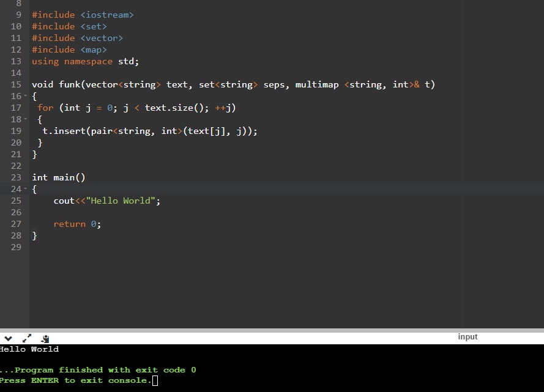
Task: Click line number 9 in gutter
Action: tap(18, 15)
